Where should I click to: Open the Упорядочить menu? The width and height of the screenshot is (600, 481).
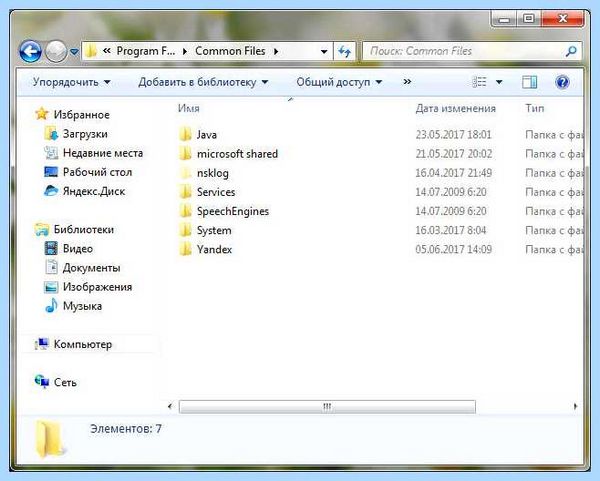point(72,82)
